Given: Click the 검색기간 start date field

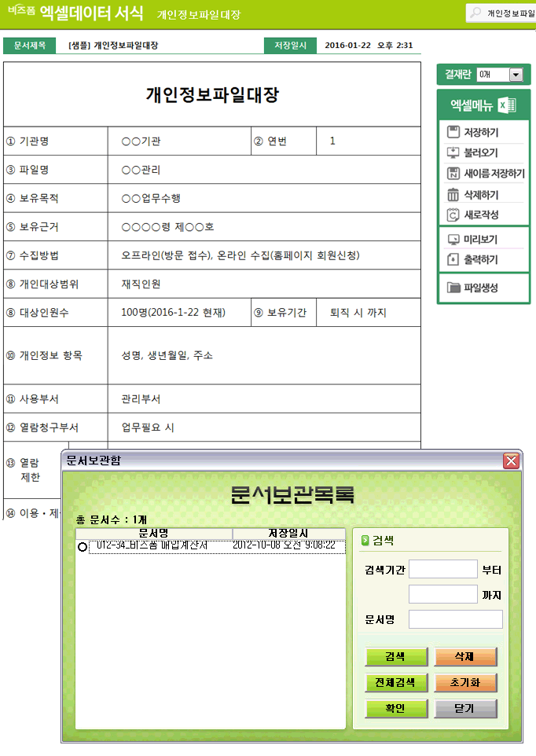Looking at the screenshot, I should coord(443,570).
